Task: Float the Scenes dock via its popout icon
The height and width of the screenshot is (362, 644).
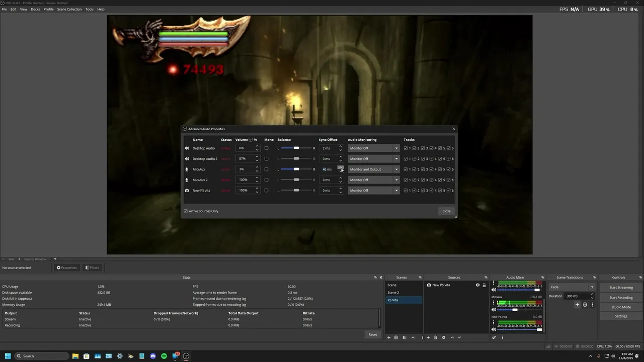Action: 420,277
